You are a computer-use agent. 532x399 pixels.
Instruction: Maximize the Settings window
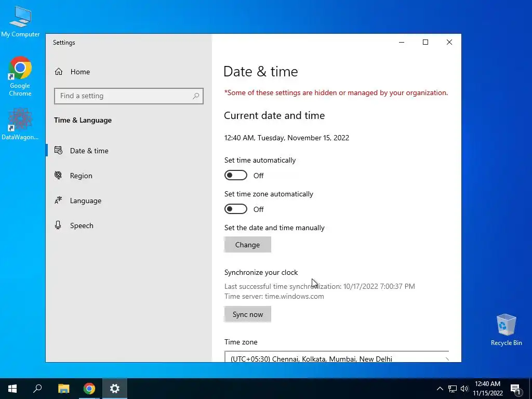425,42
